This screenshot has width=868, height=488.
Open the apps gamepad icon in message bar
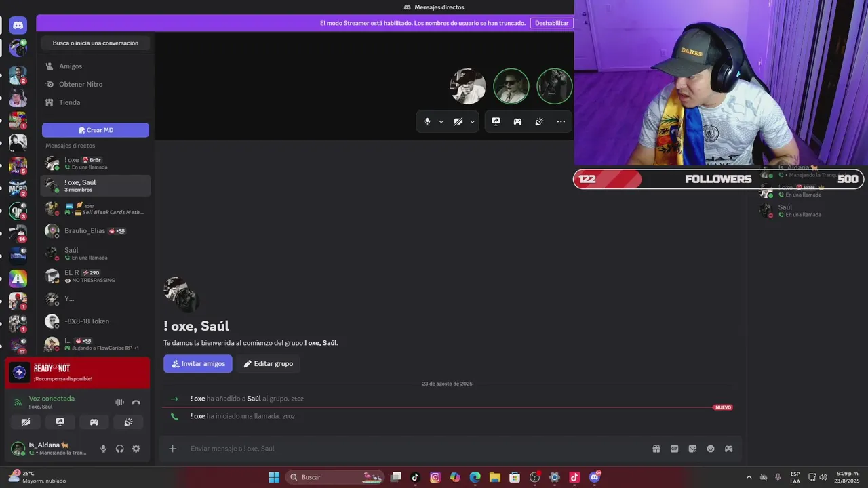pyautogui.click(x=729, y=449)
